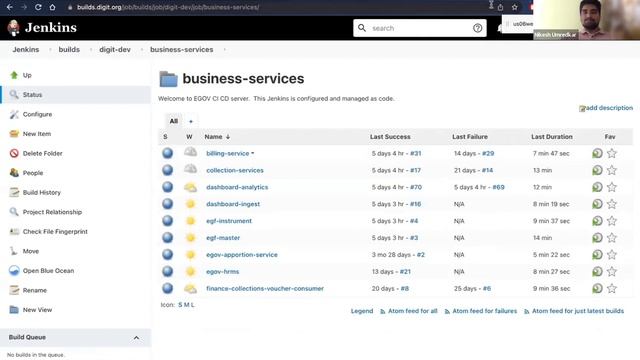Open last failure build #29
This screenshot has height=360, width=640.
(x=488, y=153)
